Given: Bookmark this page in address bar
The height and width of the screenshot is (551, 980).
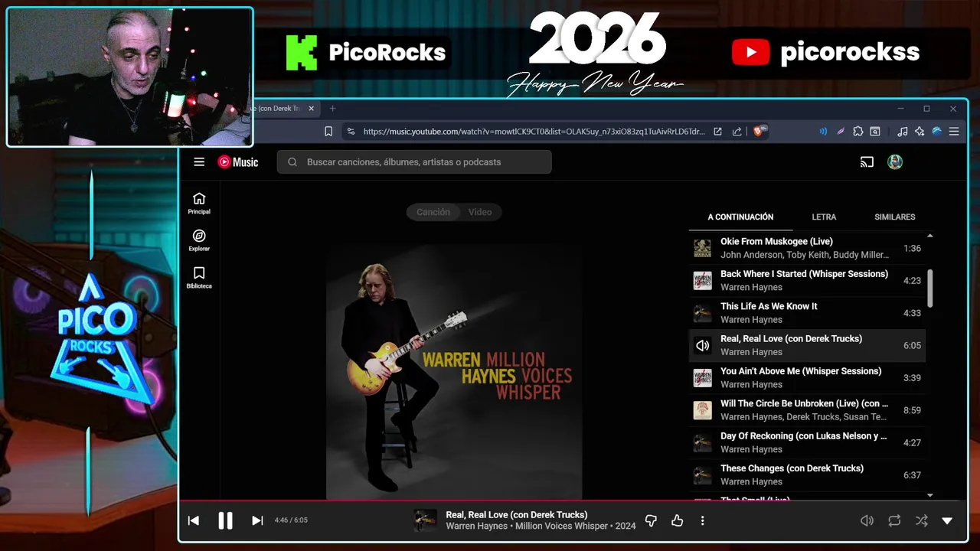Looking at the screenshot, I should click(x=328, y=132).
